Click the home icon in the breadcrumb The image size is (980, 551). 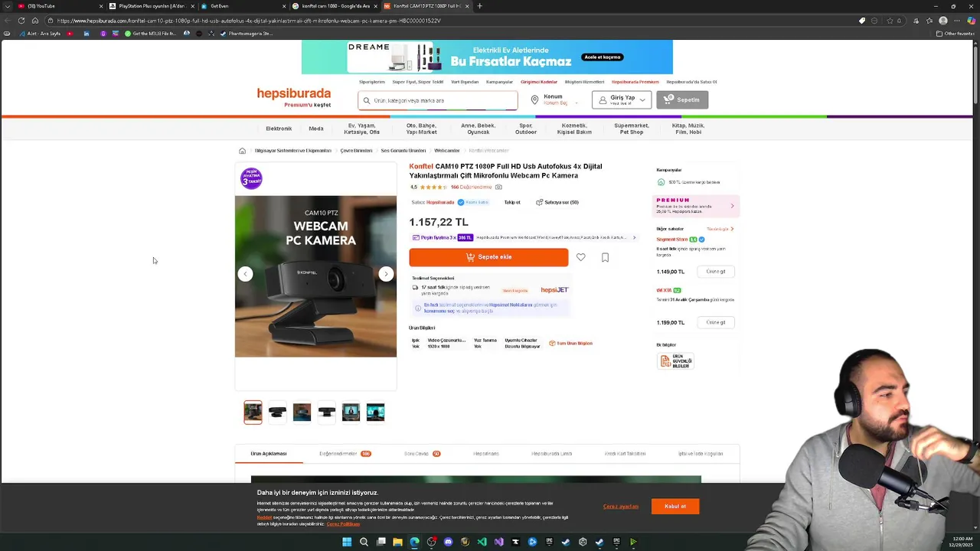click(x=242, y=151)
